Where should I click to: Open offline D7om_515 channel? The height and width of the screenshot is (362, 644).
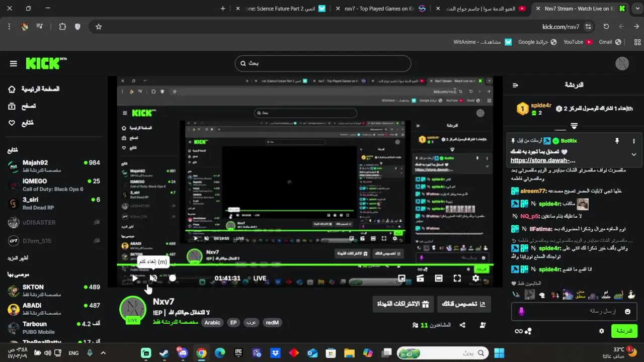coord(54,241)
